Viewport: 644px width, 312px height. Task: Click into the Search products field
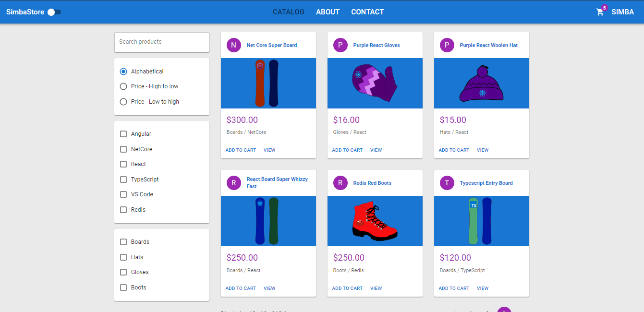pyautogui.click(x=161, y=42)
